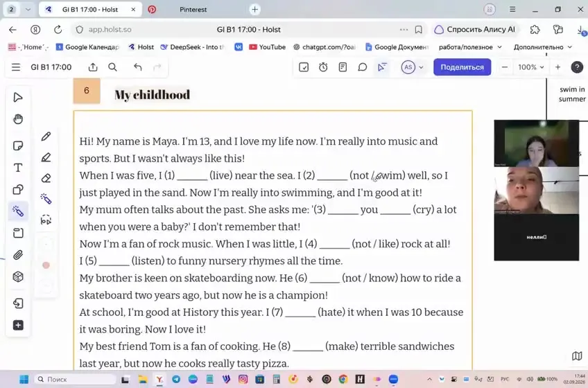Select the highlighter marker tool
This screenshot has width=588, height=388.
click(x=46, y=157)
